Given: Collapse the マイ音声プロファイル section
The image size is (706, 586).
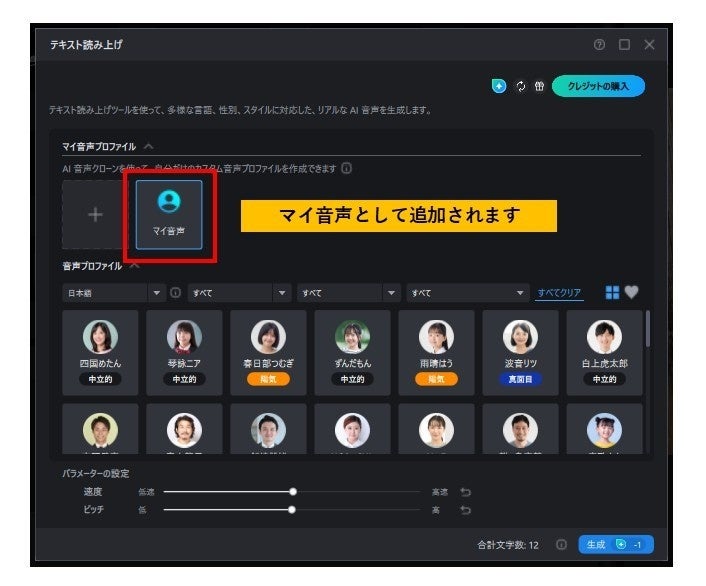Looking at the screenshot, I should click(149, 146).
